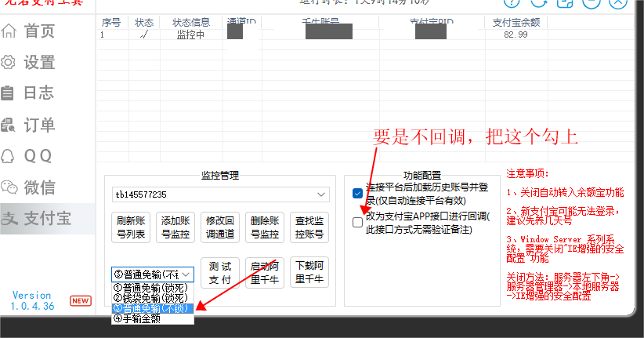Click the 测试支付 button

[220, 273]
